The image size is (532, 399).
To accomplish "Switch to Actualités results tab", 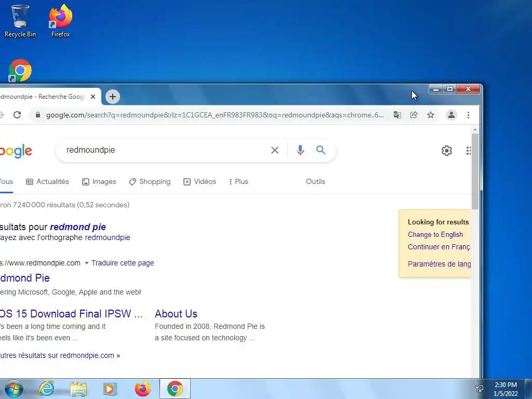I will (x=47, y=181).
